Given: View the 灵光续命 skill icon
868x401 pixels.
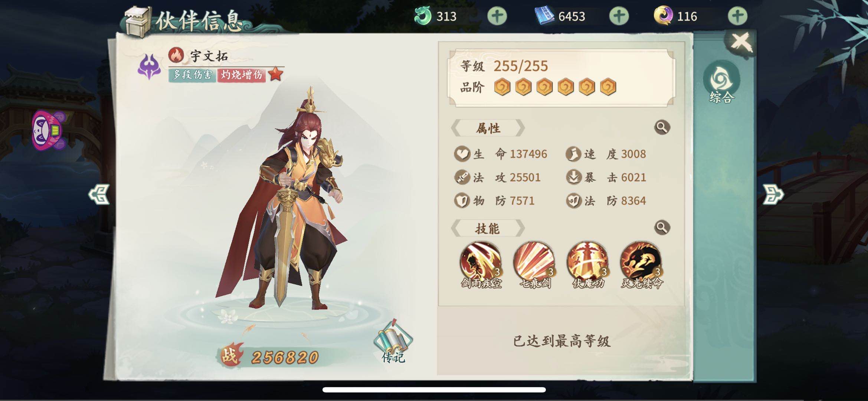Looking at the screenshot, I should coord(641,262).
